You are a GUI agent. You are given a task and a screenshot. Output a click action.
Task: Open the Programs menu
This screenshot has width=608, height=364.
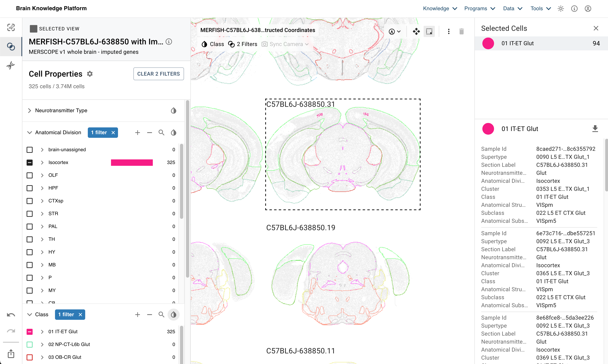point(480,9)
